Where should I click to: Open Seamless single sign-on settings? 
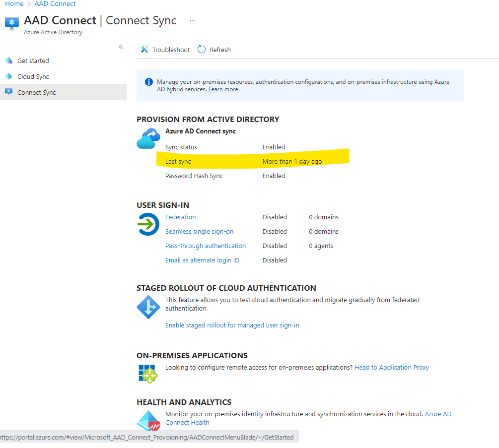[199, 232]
